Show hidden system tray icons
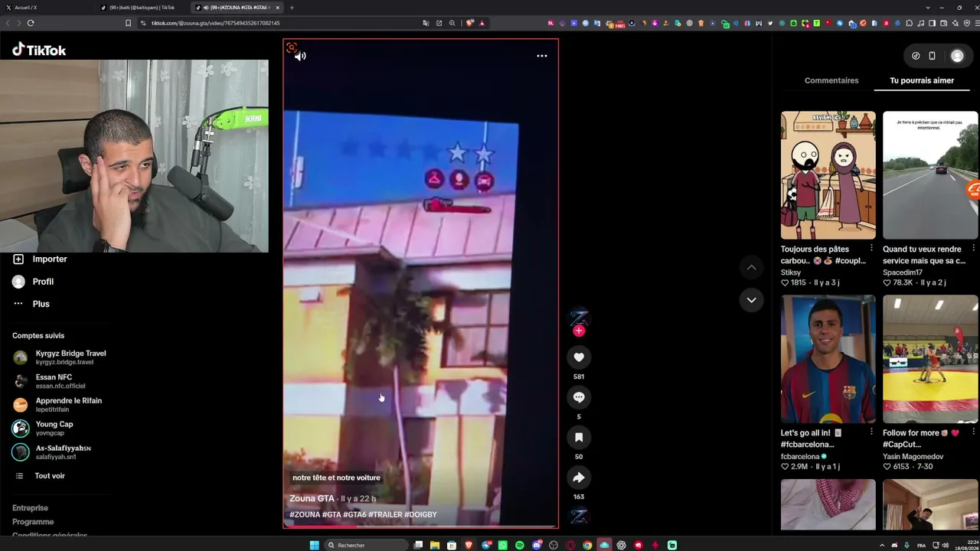The width and height of the screenshot is (980, 551). click(x=882, y=545)
